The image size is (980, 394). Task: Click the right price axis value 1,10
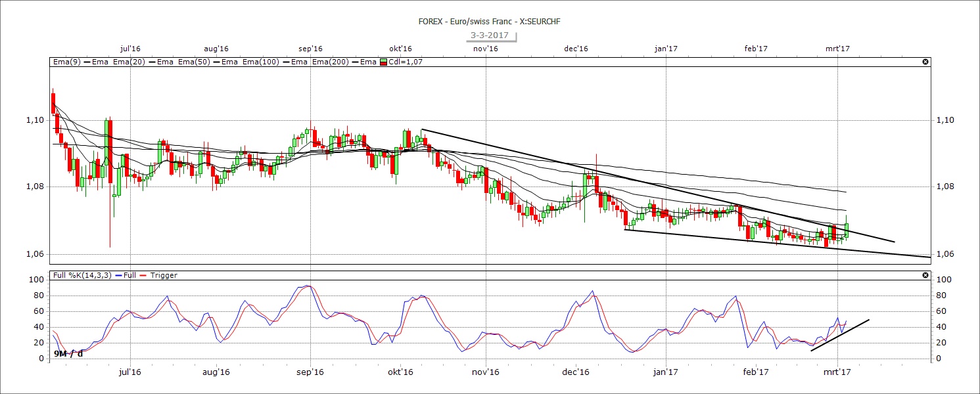pos(946,120)
